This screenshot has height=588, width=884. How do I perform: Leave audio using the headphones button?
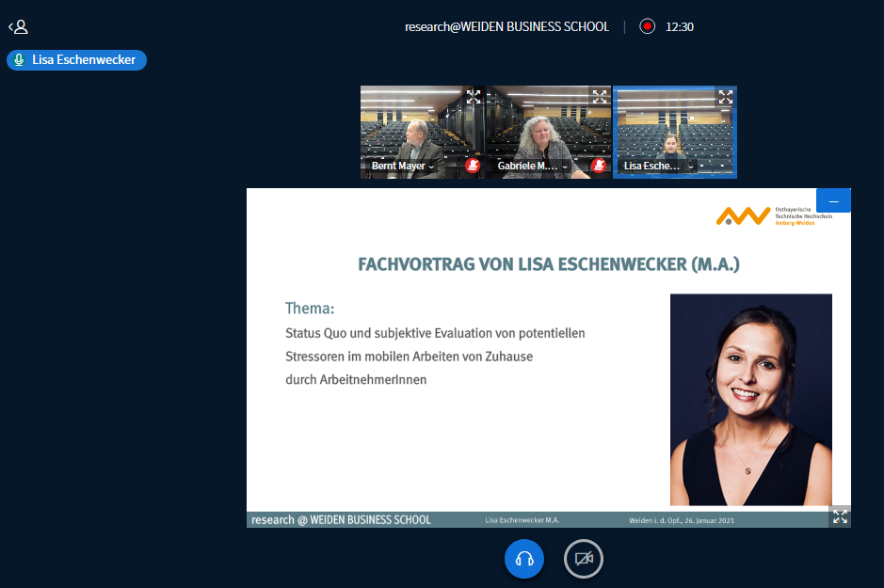click(x=524, y=559)
